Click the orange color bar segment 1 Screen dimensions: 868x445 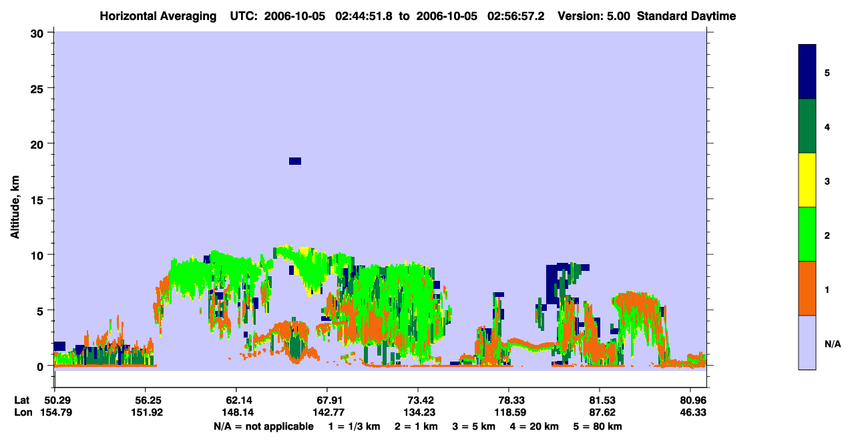point(807,288)
